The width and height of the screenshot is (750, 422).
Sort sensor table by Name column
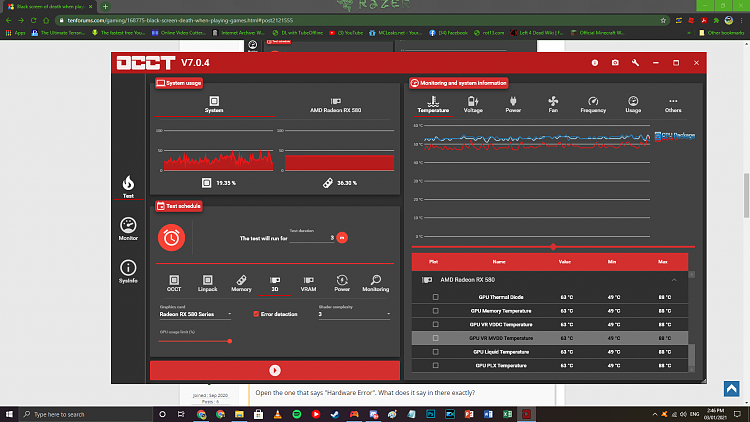click(x=499, y=262)
